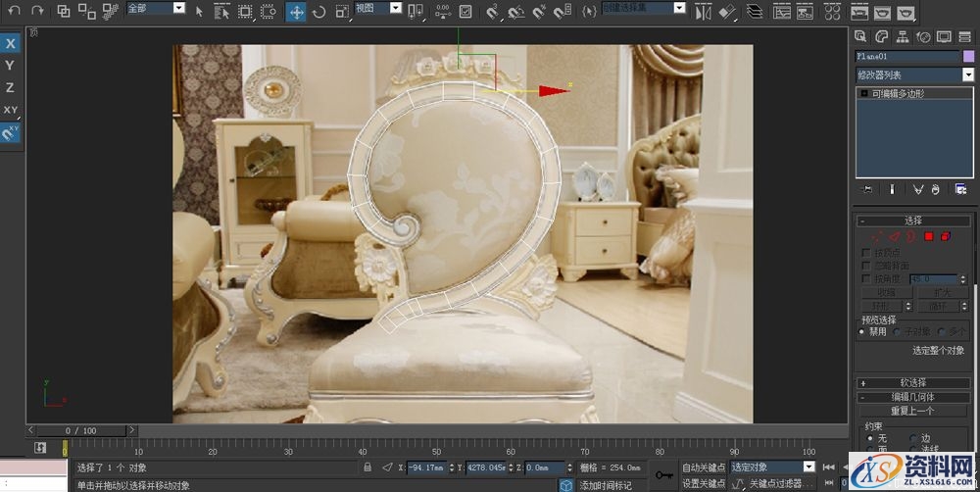The width and height of the screenshot is (980, 492).
Task: Collapse the 编辑几何体 rollout
Action: point(913,397)
